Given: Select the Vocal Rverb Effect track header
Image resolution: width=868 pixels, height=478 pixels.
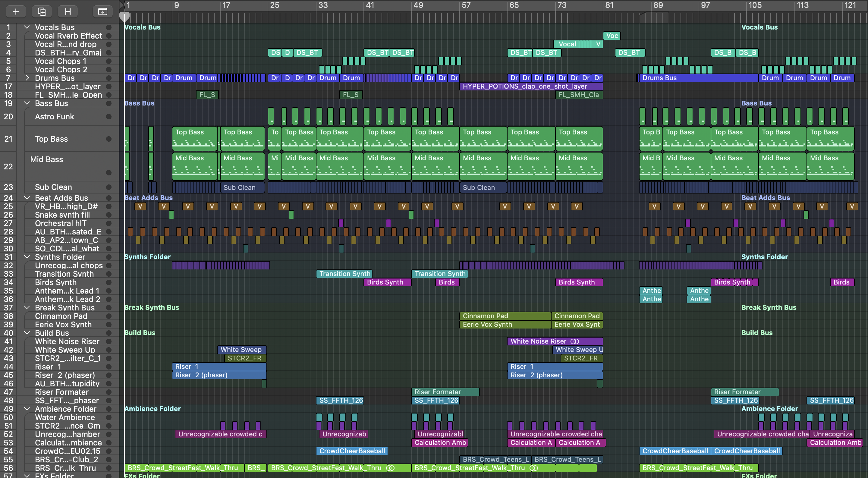Looking at the screenshot, I should pyautogui.click(x=68, y=36).
